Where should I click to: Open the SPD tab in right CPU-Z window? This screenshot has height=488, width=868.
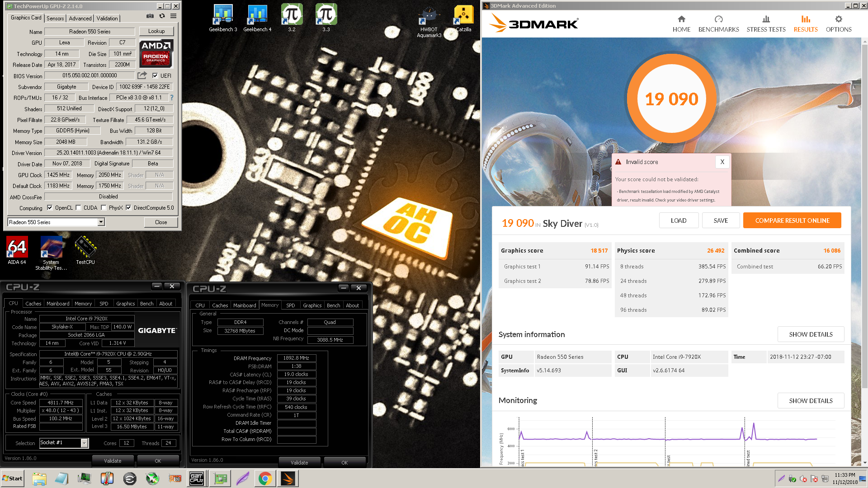click(x=291, y=305)
